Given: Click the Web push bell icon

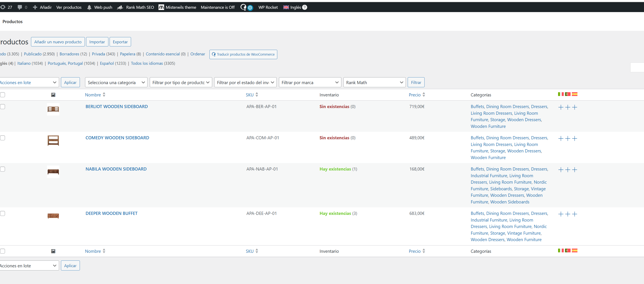Looking at the screenshot, I should coord(89,7).
